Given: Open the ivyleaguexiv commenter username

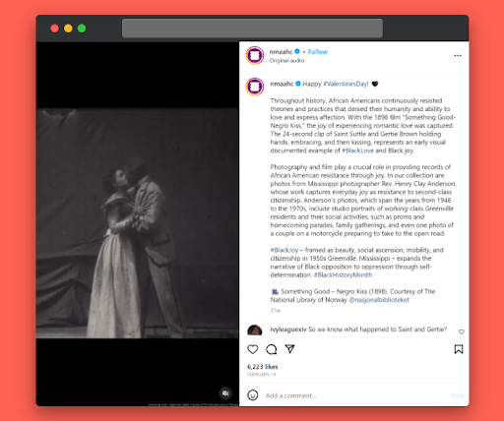Looking at the screenshot, I should (x=288, y=330).
